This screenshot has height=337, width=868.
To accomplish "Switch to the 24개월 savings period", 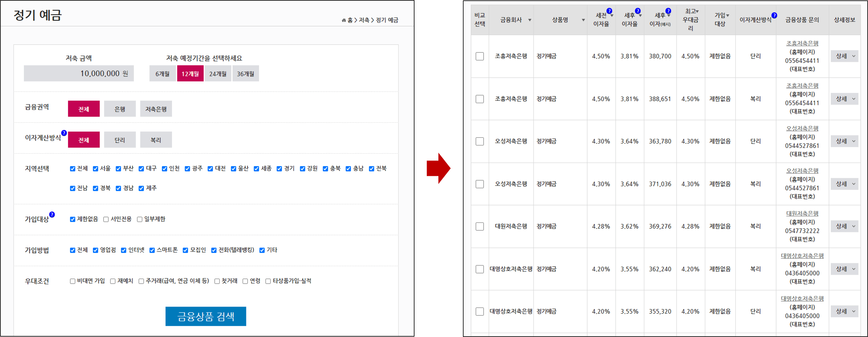I will click(218, 73).
